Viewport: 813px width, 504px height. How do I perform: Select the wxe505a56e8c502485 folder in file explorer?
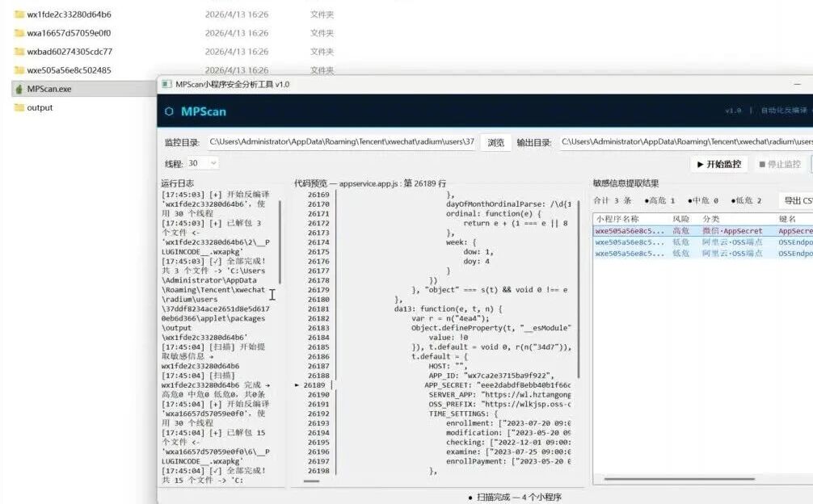point(69,70)
